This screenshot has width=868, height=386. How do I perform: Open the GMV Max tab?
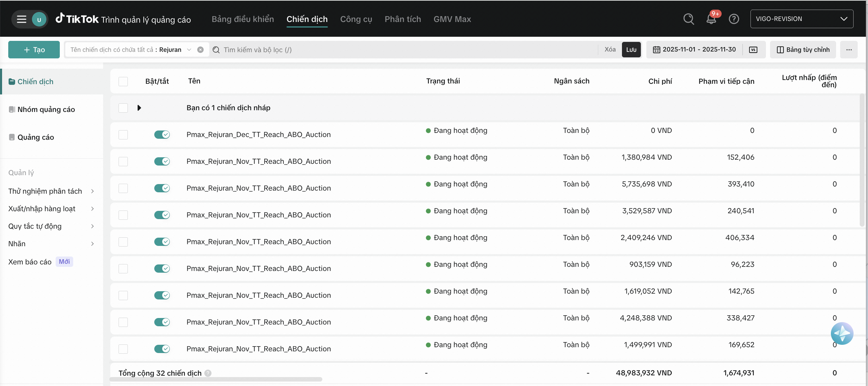tap(452, 19)
